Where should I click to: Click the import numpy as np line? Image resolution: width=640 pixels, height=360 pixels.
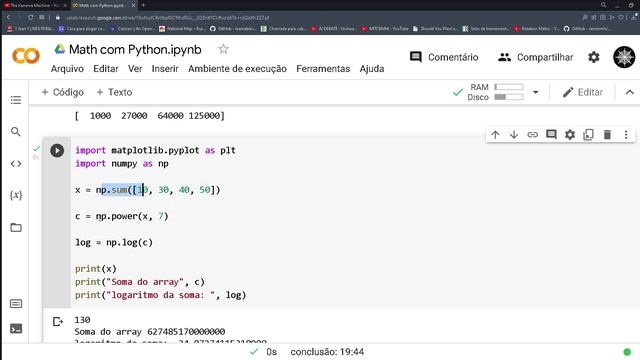tap(122, 164)
